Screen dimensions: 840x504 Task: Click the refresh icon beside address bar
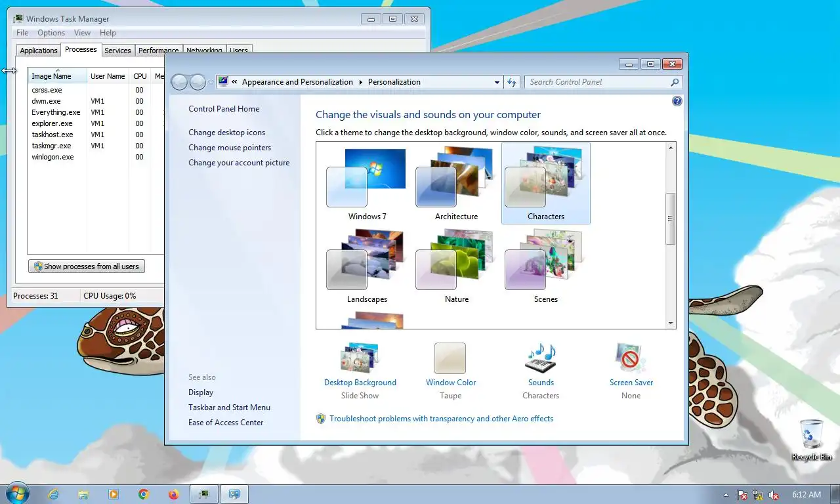tap(513, 82)
